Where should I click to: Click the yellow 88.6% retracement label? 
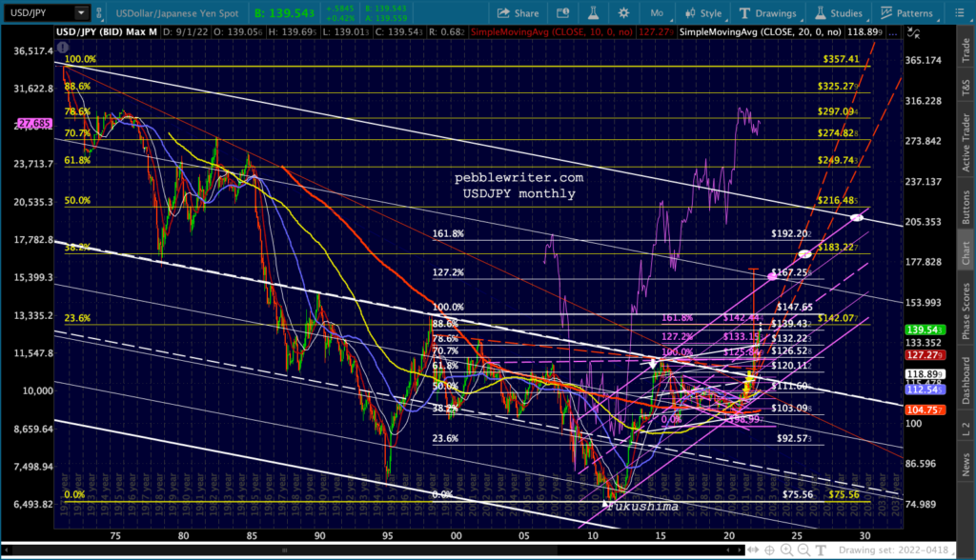pyautogui.click(x=77, y=87)
